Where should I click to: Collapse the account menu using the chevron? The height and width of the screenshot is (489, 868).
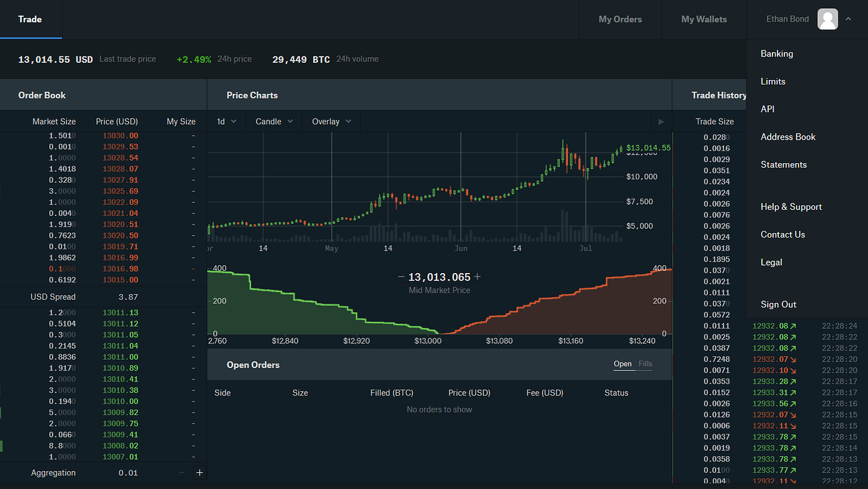848,19
